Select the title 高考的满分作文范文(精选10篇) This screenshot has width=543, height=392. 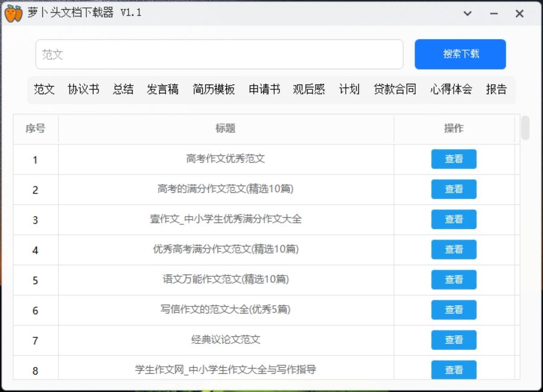[226, 189]
